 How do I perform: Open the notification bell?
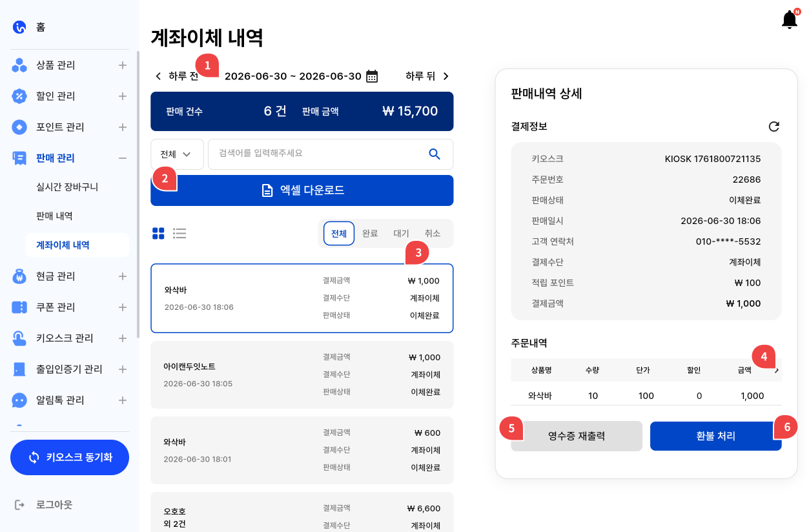[790, 19]
